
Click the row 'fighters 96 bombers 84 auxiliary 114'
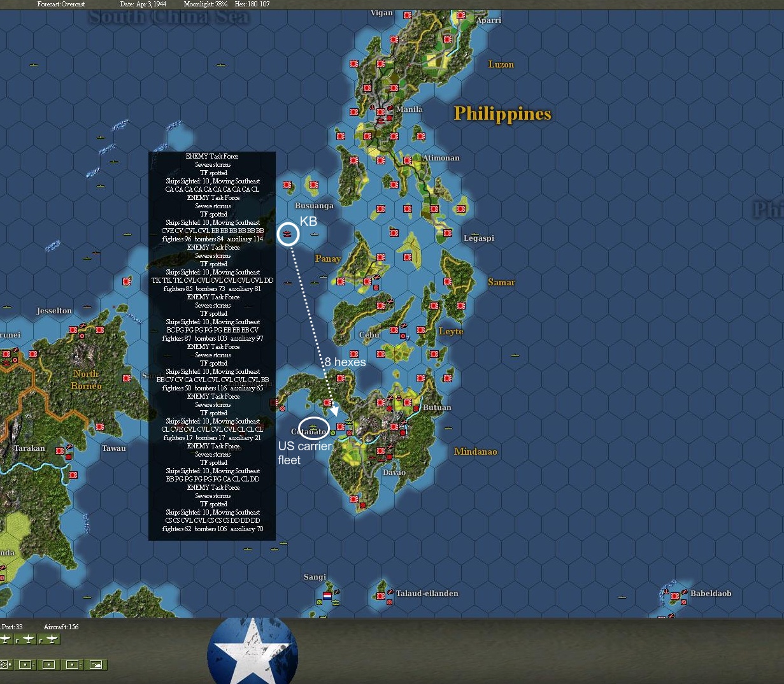[x=212, y=239]
